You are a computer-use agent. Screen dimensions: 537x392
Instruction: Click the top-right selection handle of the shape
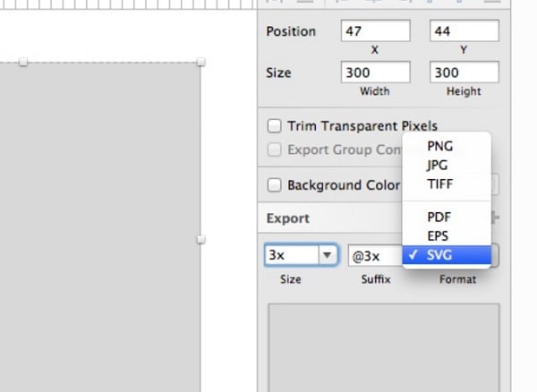click(x=200, y=62)
